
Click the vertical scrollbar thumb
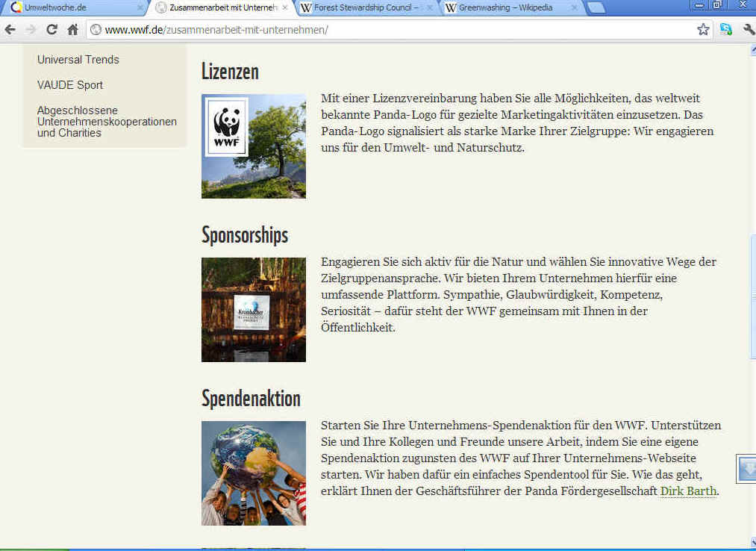pyautogui.click(x=753, y=296)
